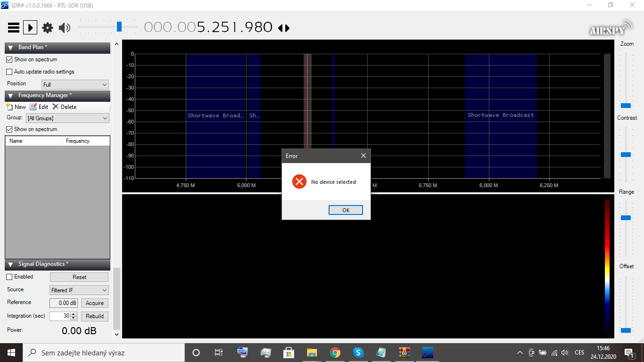Click New in Frequency Manager
The width and height of the screenshot is (644, 362).
pos(16,107)
